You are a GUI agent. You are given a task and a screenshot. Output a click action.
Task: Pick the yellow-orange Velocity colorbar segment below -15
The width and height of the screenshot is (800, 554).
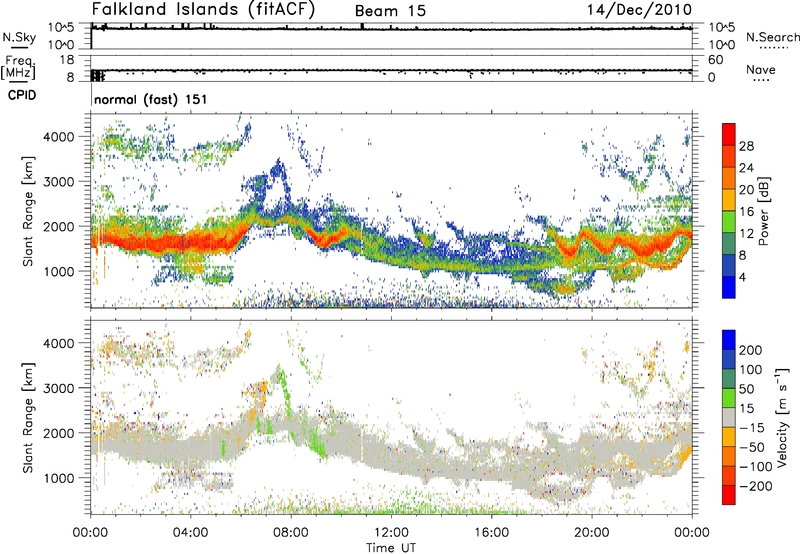click(x=729, y=437)
